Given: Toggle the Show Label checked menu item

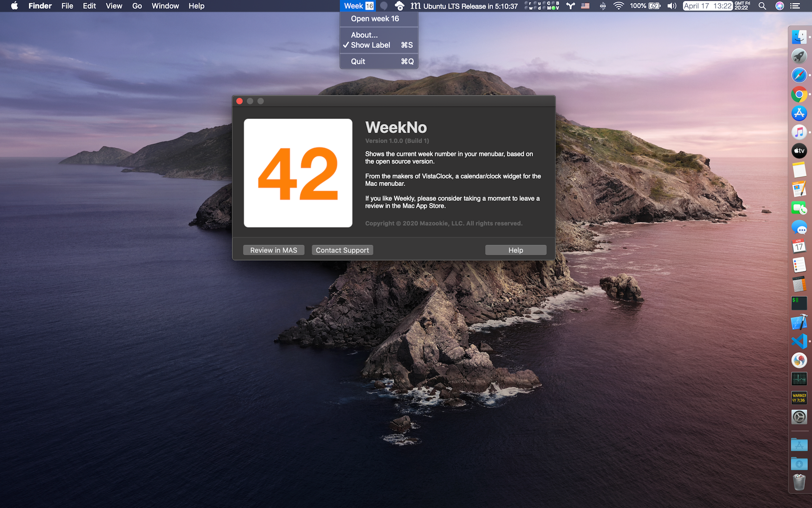Looking at the screenshot, I should (379, 45).
